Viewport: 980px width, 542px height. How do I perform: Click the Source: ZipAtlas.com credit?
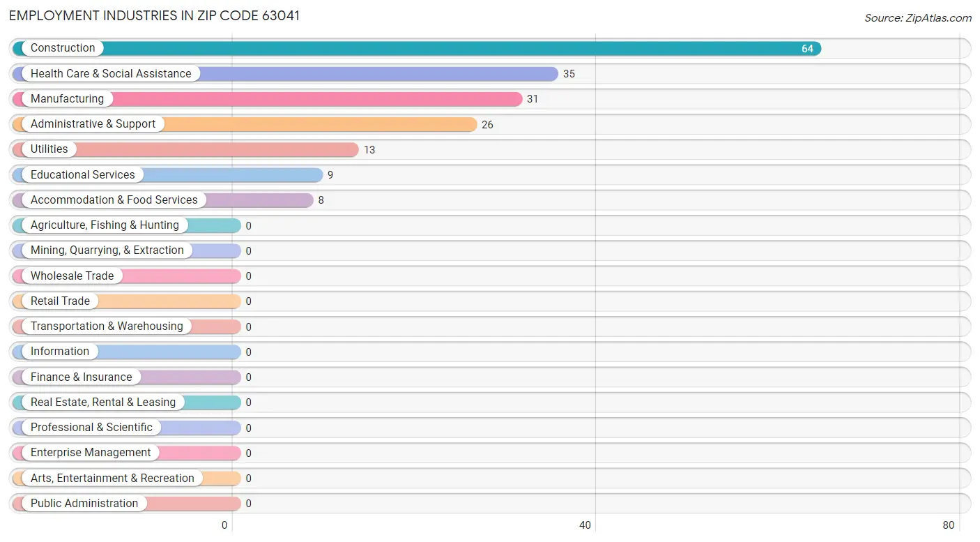pos(918,18)
